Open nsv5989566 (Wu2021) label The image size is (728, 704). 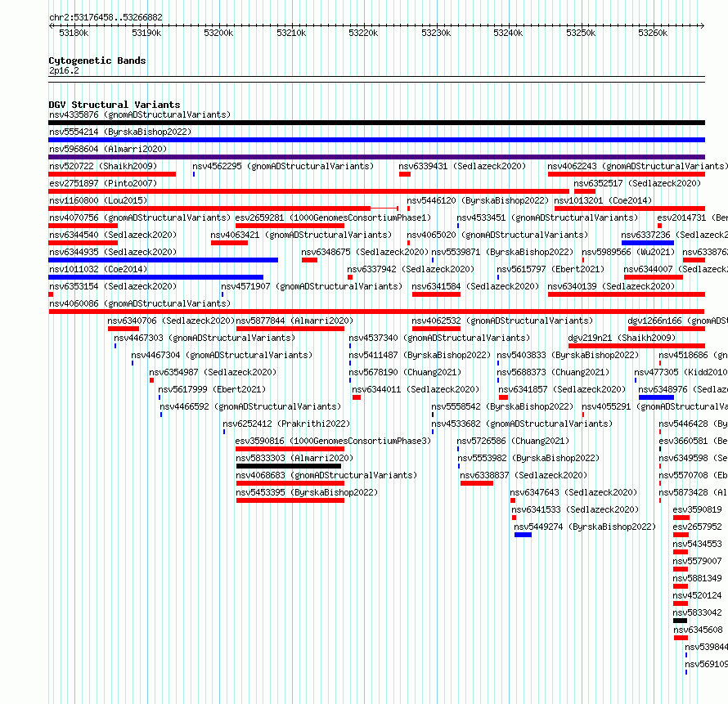coord(628,252)
